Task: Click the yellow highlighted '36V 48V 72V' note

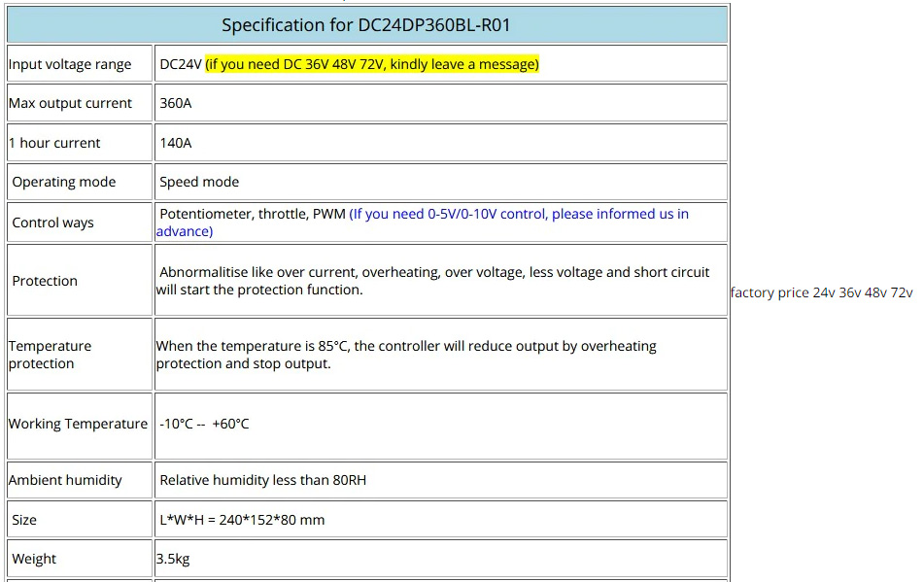Action: [372, 64]
